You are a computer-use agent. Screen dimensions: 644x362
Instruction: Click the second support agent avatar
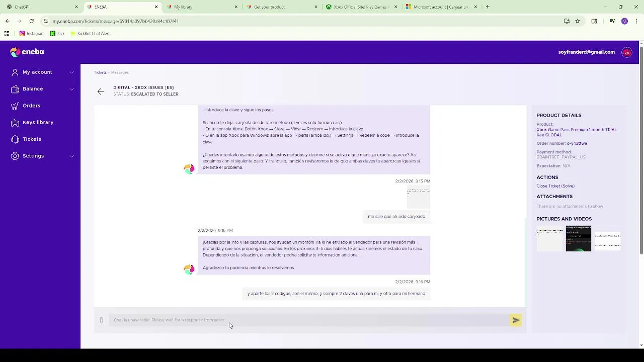point(189,269)
